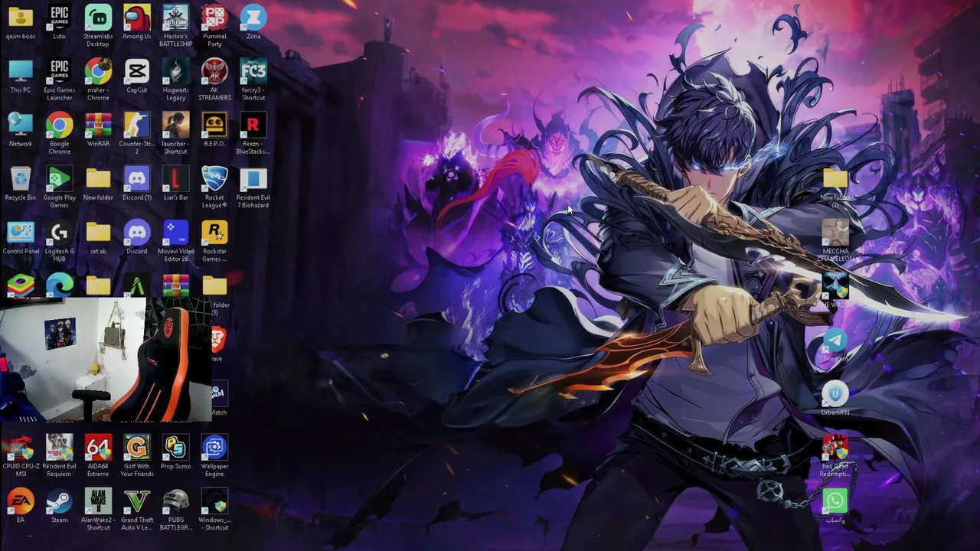The width and height of the screenshot is (980, 551).
Task: Open the Brave browser shortcut
Action: click(217, 343)
